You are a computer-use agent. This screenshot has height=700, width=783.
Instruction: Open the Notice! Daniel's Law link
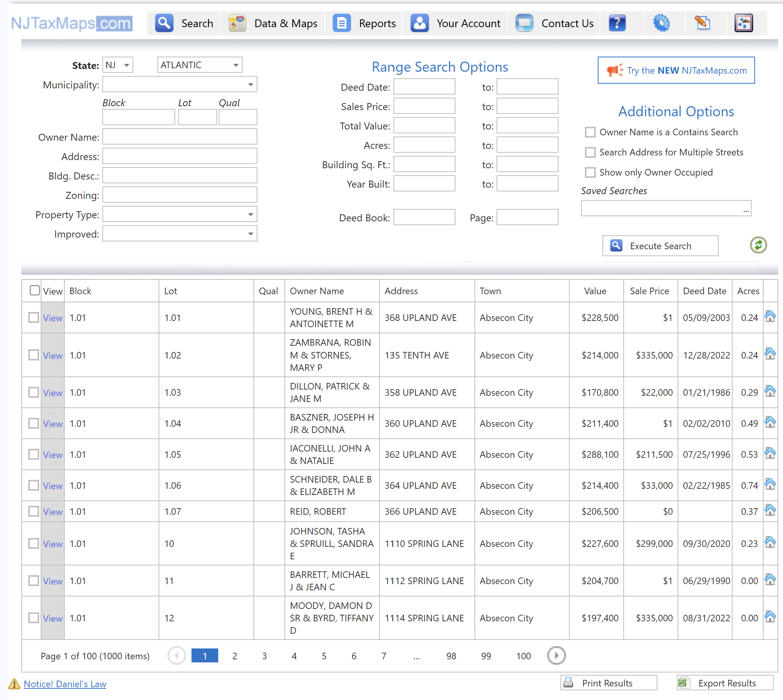[x=65, y=684]
